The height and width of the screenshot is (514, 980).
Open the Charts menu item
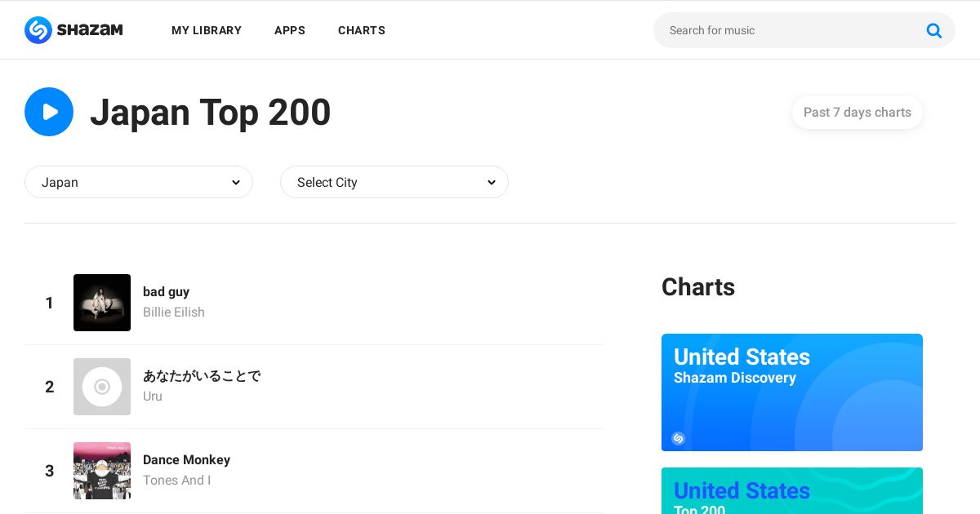(362, 30)
